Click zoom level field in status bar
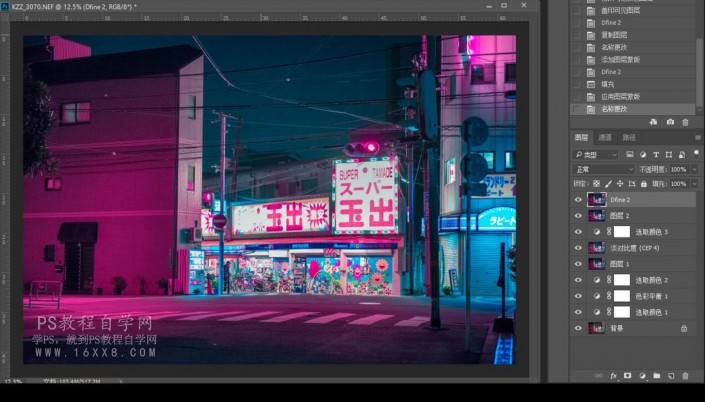The image size is (705, 402). click(13, 381)
